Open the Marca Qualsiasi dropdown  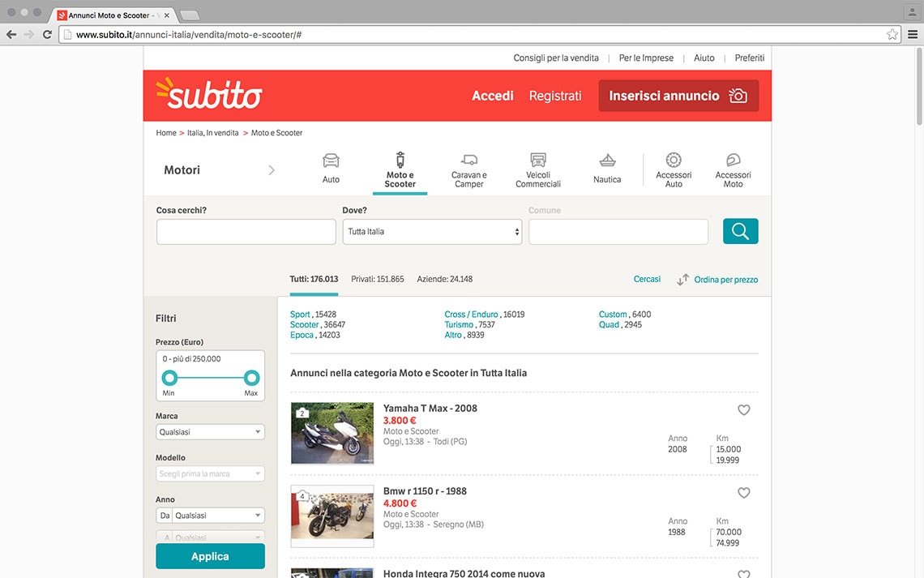point(211,432)
